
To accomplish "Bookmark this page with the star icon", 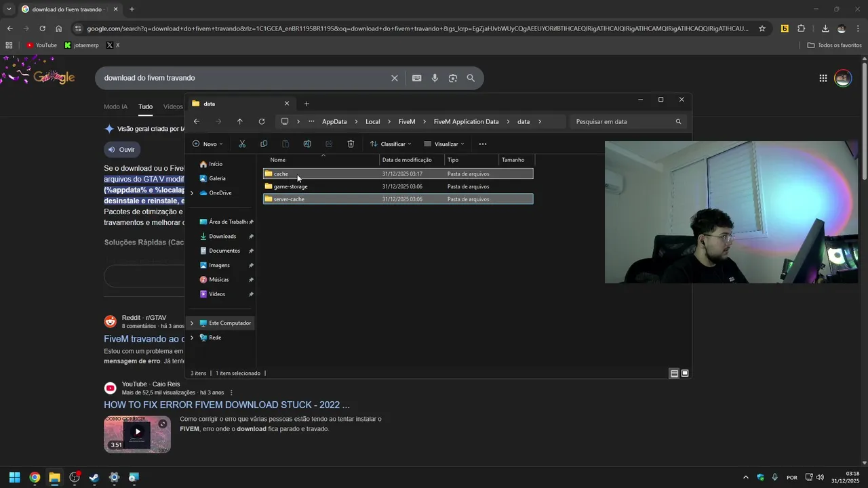I will pyautogui.click(x=762, y=28).
